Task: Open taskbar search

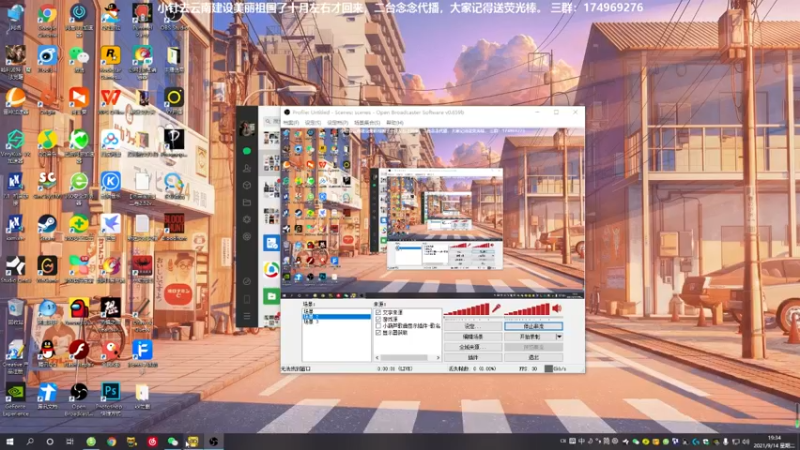Action: pos(30,441)
